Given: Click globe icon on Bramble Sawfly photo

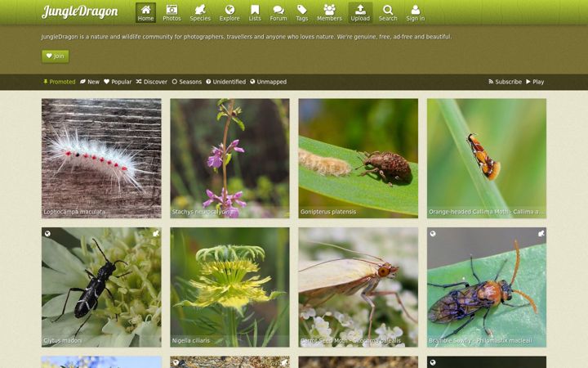Looking at the screenshot, I should (433, 234).
